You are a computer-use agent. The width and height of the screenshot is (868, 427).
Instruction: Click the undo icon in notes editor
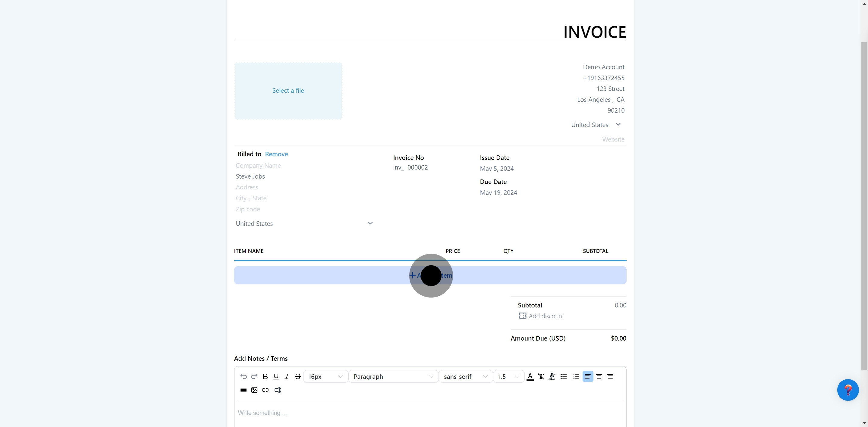point(243,376)
